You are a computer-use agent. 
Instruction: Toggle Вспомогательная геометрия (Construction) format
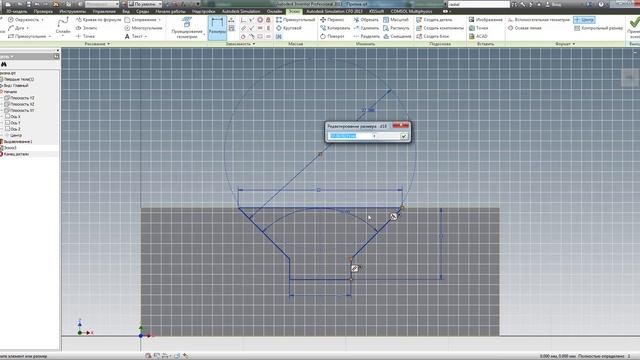(x=539, y=20)
